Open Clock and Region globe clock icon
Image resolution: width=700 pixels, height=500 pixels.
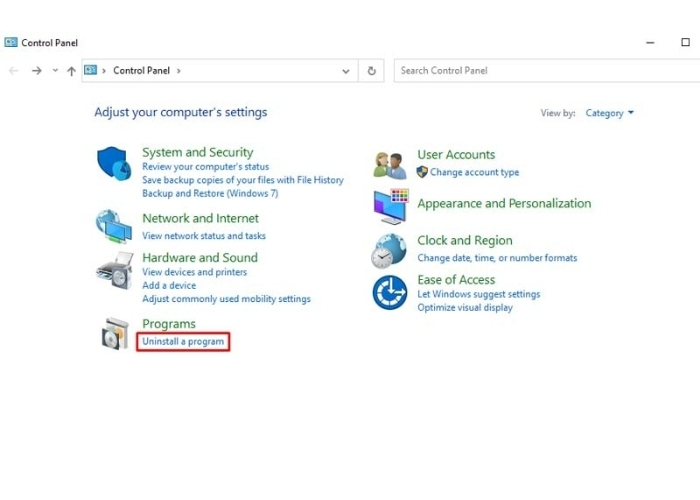[389, 251]
